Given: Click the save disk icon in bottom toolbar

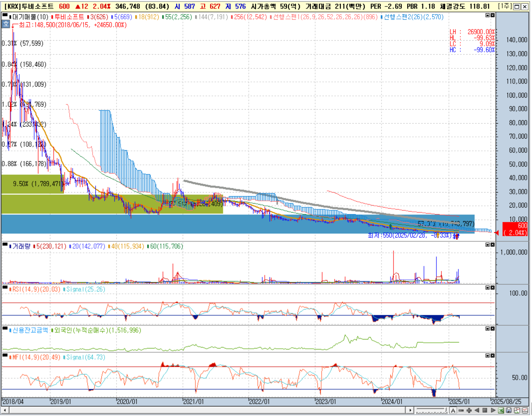Looking at the screenshot, I should tap(509, 410).
